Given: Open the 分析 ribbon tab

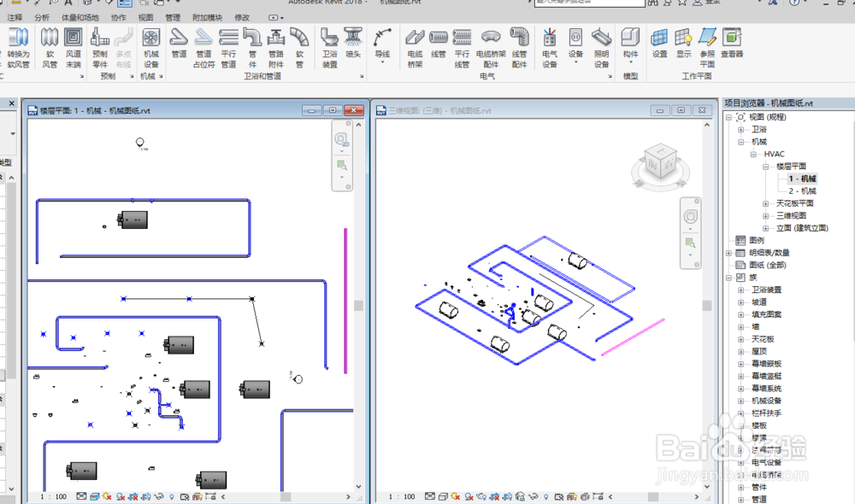Looking at the screenshot, I should click(41, 18).
